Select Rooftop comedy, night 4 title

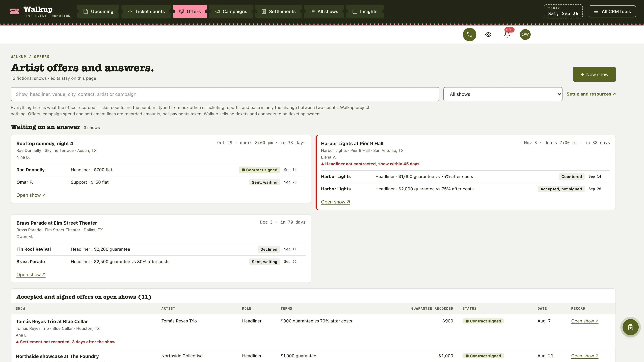pyautogui.click(x=45, y=143)
